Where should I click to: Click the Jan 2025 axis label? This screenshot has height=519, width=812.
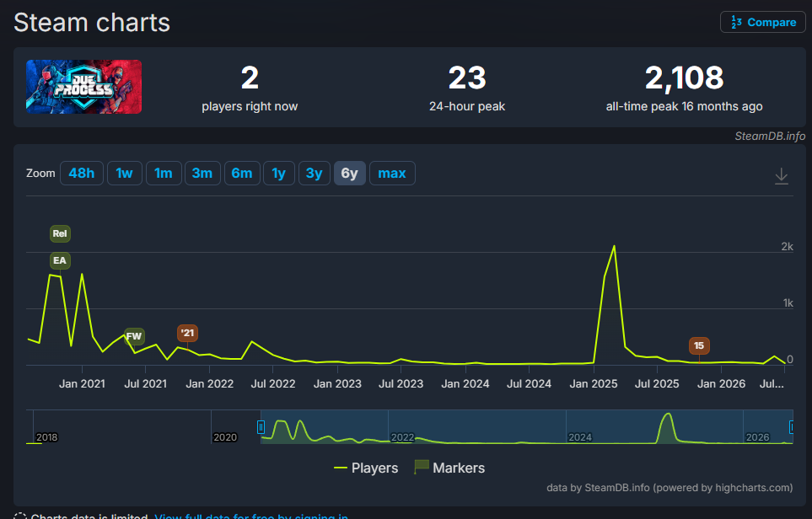point(594,384)
